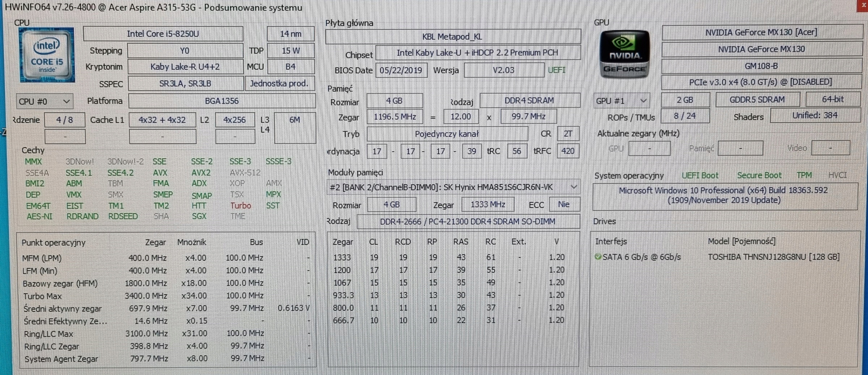Click the 0.6163 V VID value
868x375 pixels.
294,308
